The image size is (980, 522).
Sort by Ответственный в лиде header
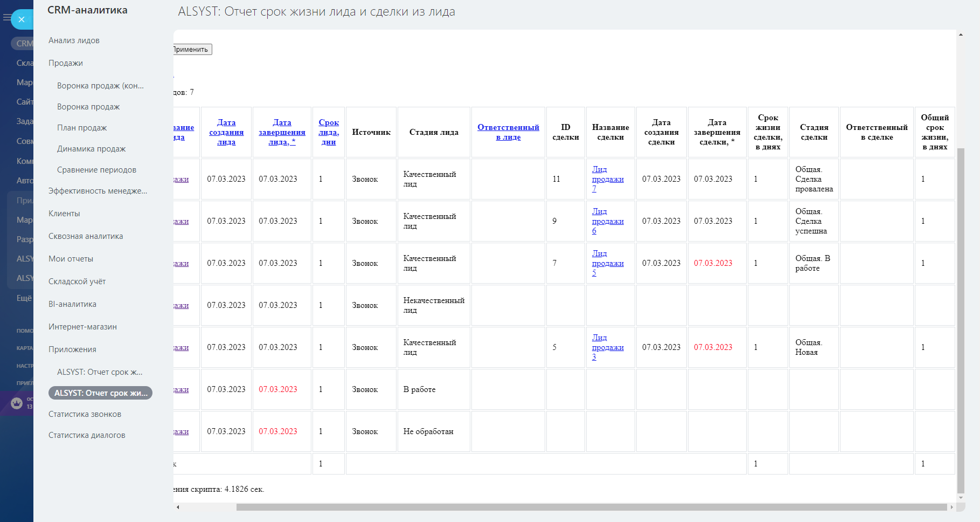click(x=508, y=132)
